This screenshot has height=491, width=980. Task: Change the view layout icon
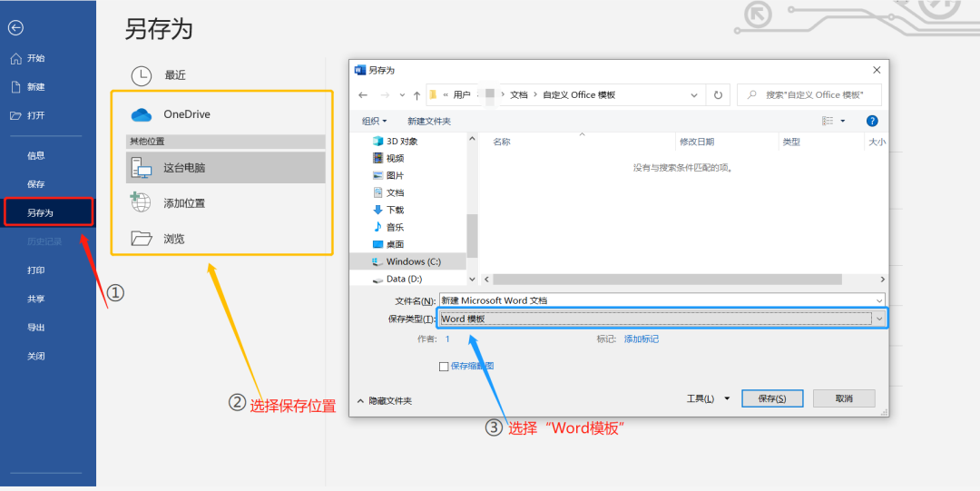pos(828,121)
